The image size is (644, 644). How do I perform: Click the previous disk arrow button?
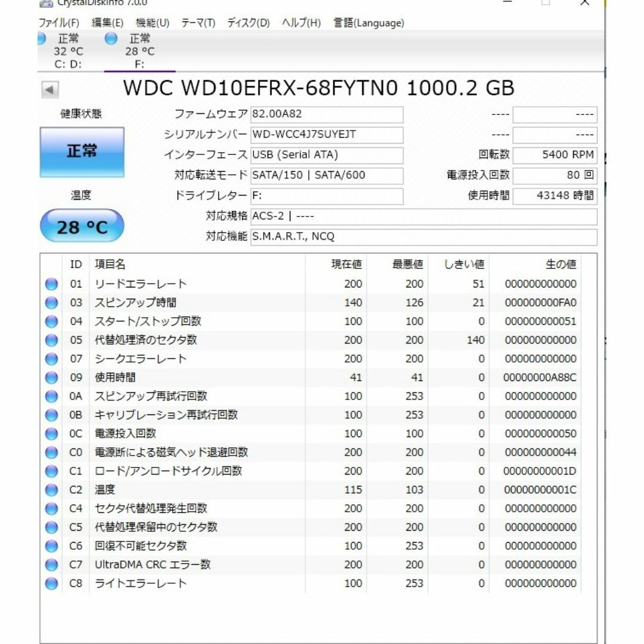(50, 89)
